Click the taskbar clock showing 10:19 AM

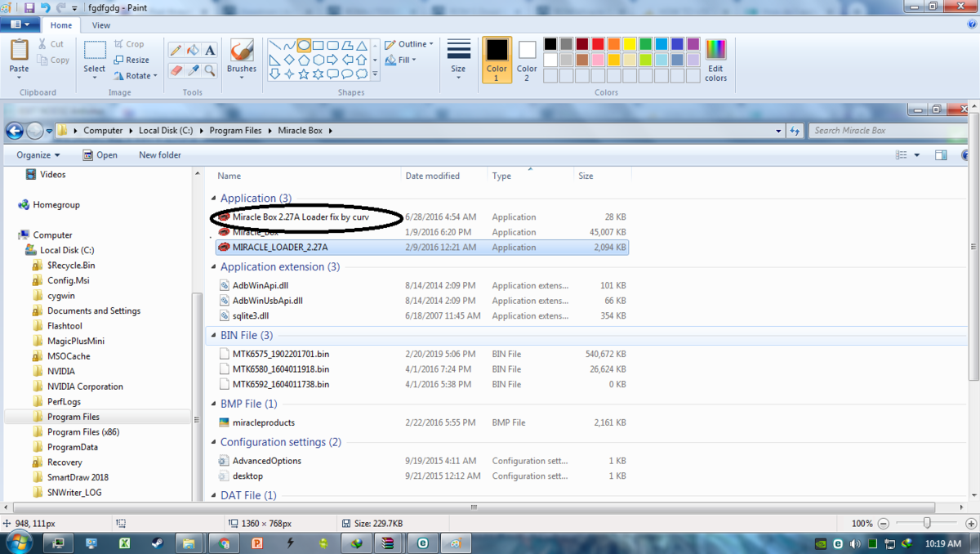[942, 543]
